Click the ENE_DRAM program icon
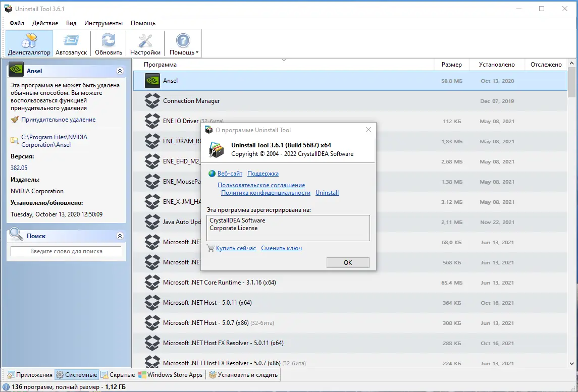Viewport: 578px width, 392px height. point(152,141)
